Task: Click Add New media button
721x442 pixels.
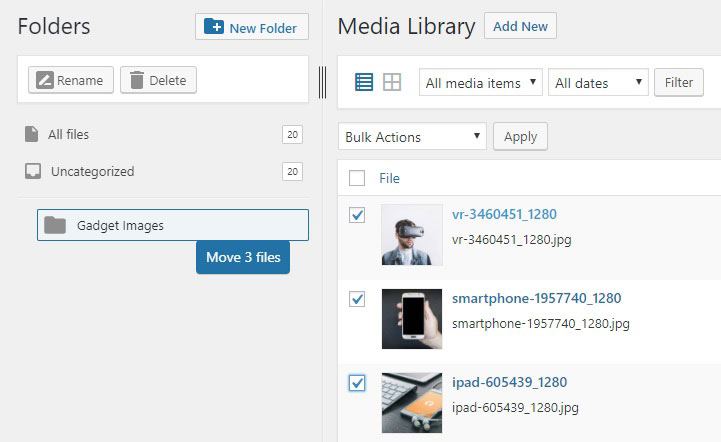Action: pyautogui.click(x=520, y=26)
